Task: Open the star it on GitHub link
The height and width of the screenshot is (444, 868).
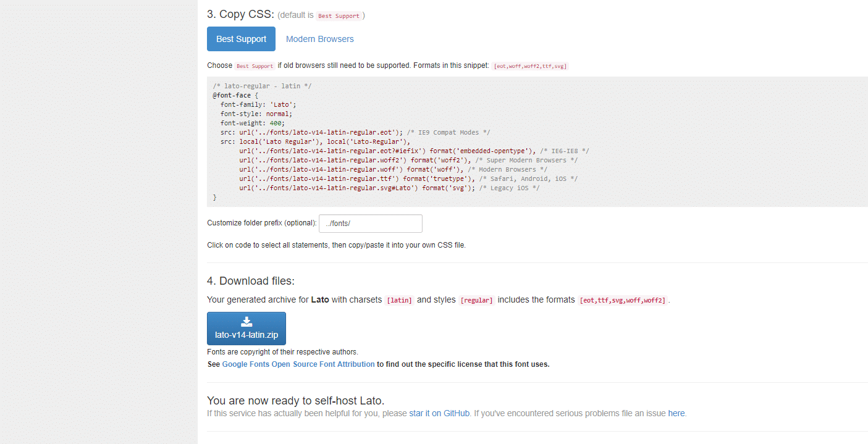Action: click(439, 413)
